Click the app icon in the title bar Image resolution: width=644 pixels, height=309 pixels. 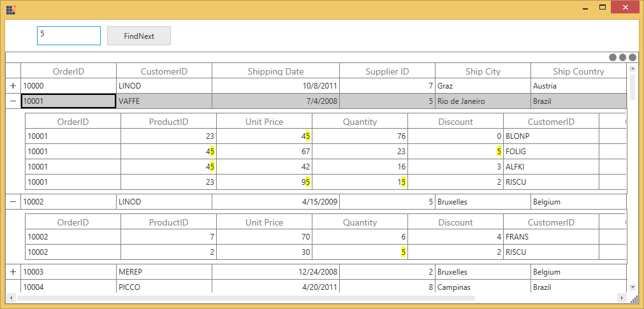[11, 9]
